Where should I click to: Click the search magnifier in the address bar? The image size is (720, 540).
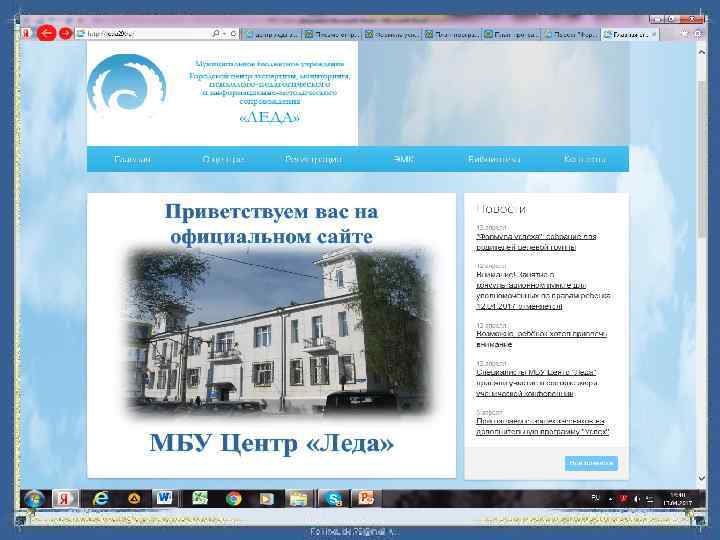[216, 34]
